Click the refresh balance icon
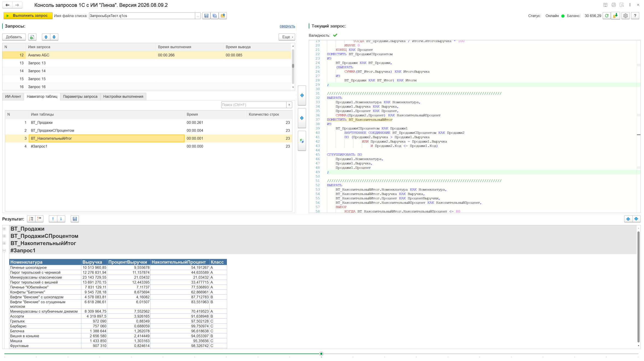The width and height of the screenshot is (644, 361). [x=607, y=16]
